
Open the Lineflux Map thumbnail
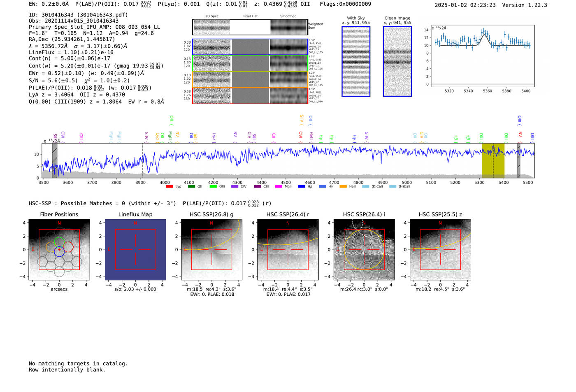(x=135, y=250)
